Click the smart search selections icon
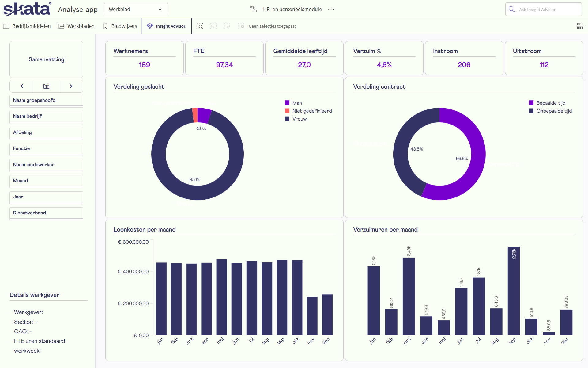This screenshot has width=588, height=368. pos(200,26)
